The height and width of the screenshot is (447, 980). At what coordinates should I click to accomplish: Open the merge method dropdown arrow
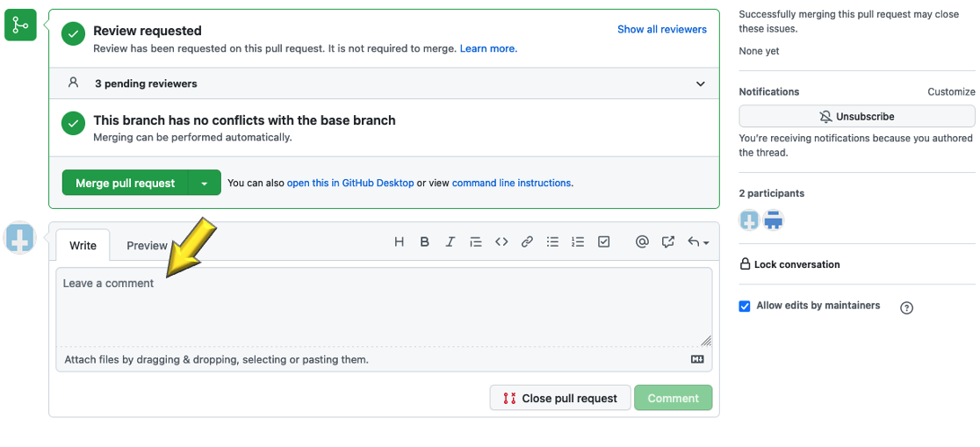point(205,184)
